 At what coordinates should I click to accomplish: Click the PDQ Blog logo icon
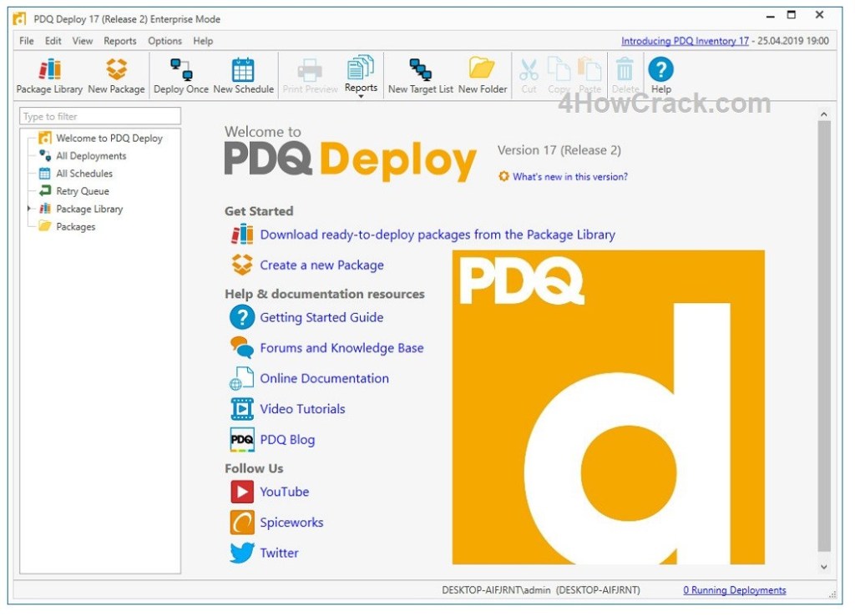tap(242, 439)
